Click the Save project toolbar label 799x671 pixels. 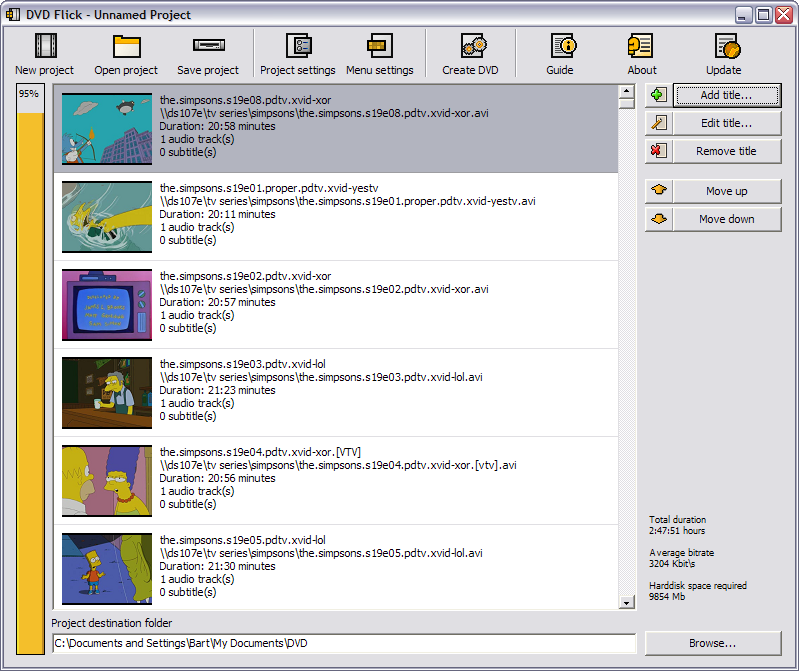coord(208,70)
